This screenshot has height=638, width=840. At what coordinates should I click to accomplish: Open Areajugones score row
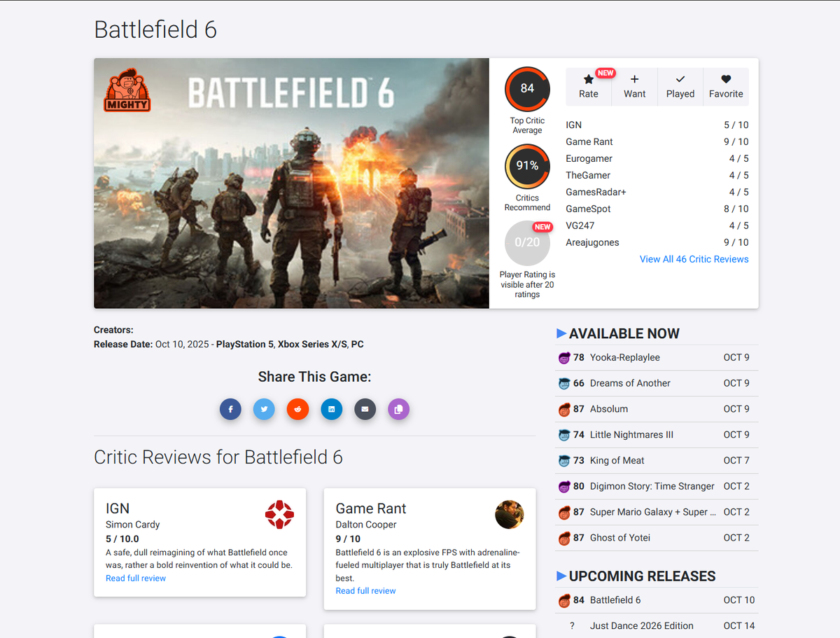[x=657, y=243]
